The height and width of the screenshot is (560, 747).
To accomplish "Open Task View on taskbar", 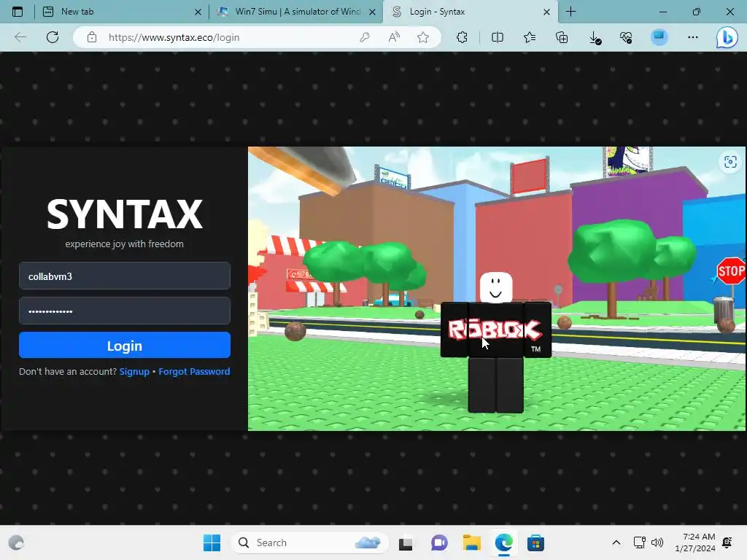I will pos(406,542).
